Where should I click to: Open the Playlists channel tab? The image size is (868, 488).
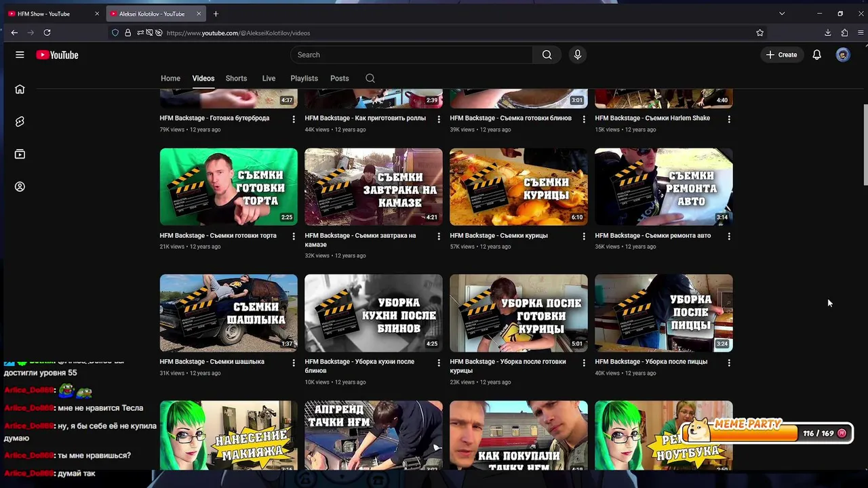pyautogui.click(x=304, y=79)
